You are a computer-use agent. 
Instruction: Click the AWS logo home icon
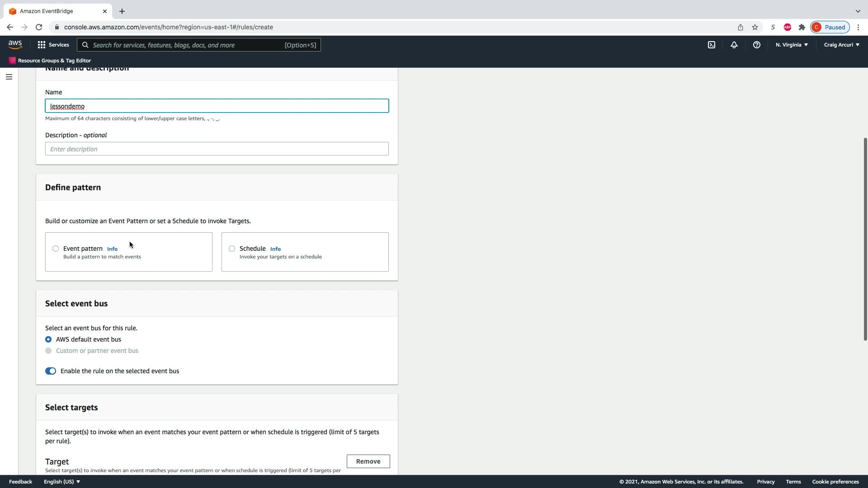point(15,44)
